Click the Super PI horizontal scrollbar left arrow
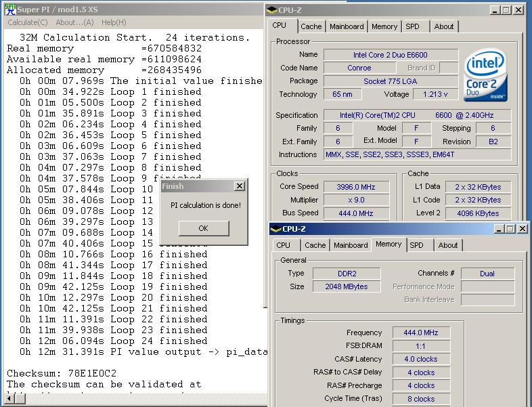The width and height of the screenshot is (532, 407). (9, 398)
